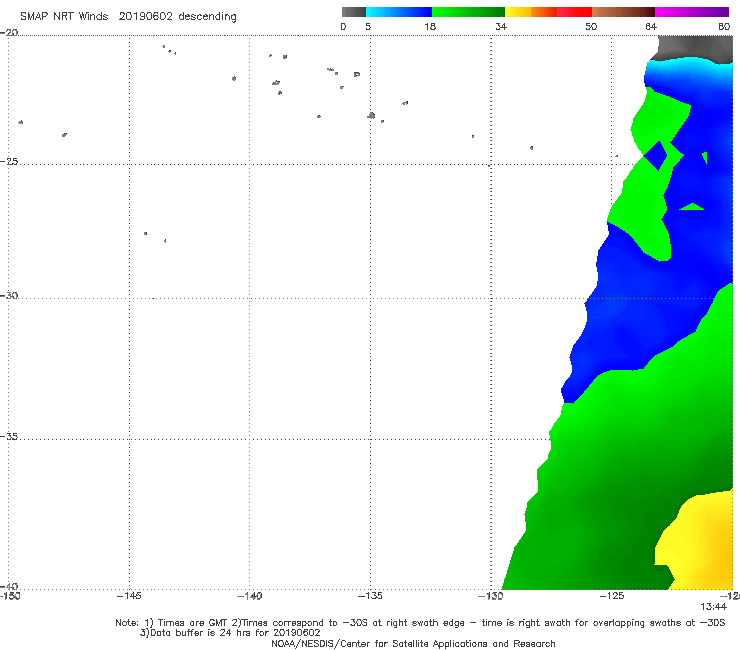This screenshot has height=650, width=740.
Task: Click the gray low-wind patch at swath top
Action: 694,47
